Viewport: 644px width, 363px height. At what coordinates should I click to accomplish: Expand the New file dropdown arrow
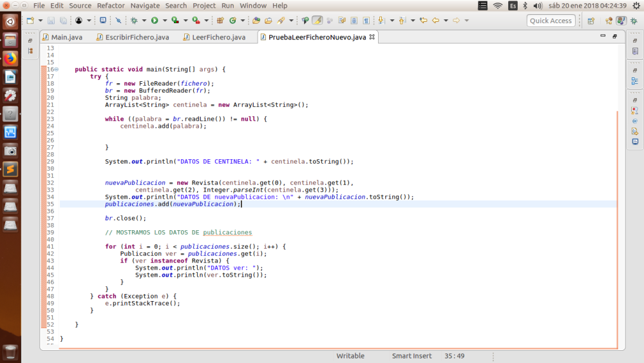point(39,21)
